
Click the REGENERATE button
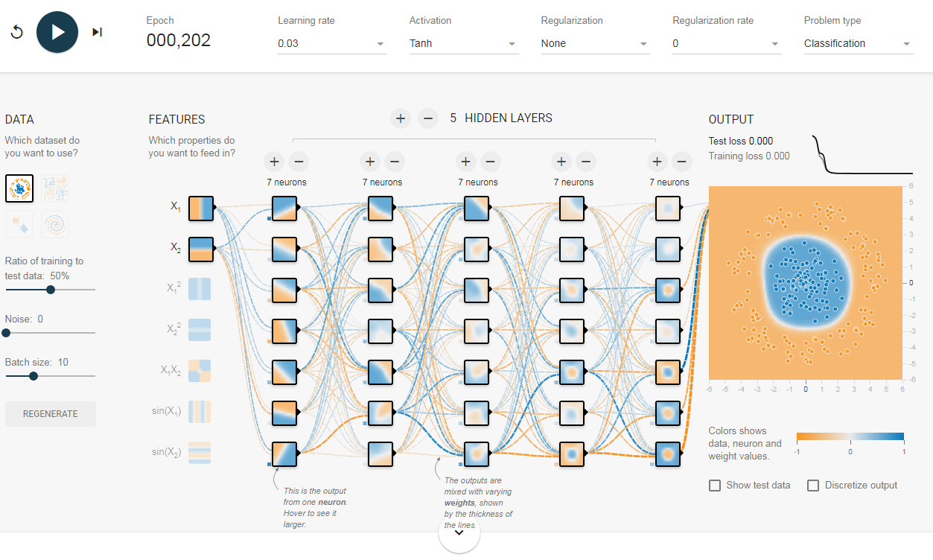pyautogui.click(x=51, y=414)
